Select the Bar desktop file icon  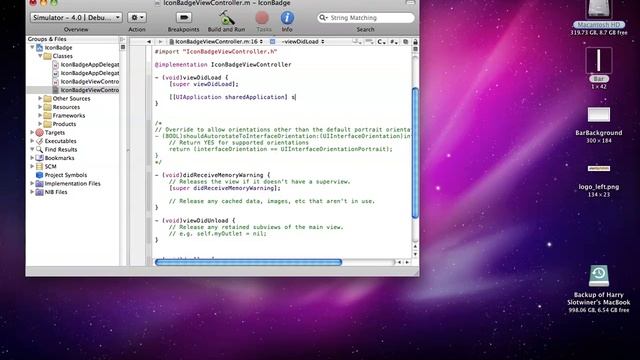pyautogui.click(x=599, y=60)
